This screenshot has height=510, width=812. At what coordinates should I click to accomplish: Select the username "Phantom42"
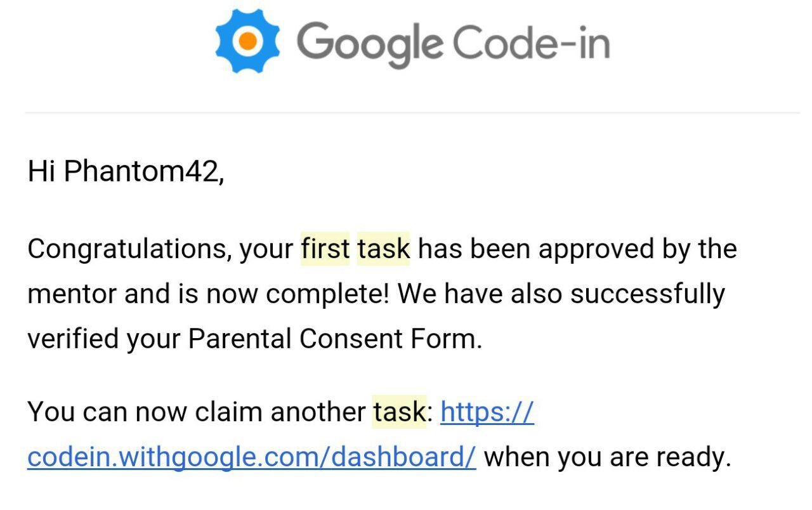141,171
